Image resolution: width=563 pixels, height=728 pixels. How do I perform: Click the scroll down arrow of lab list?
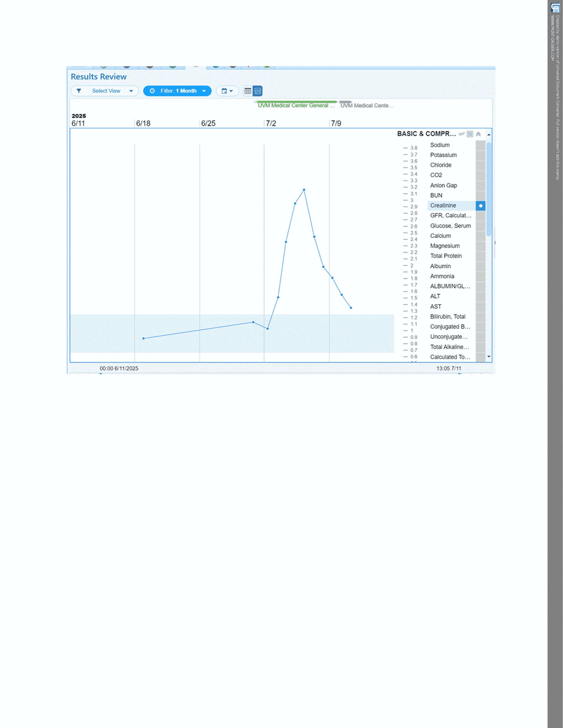[489, 357]
